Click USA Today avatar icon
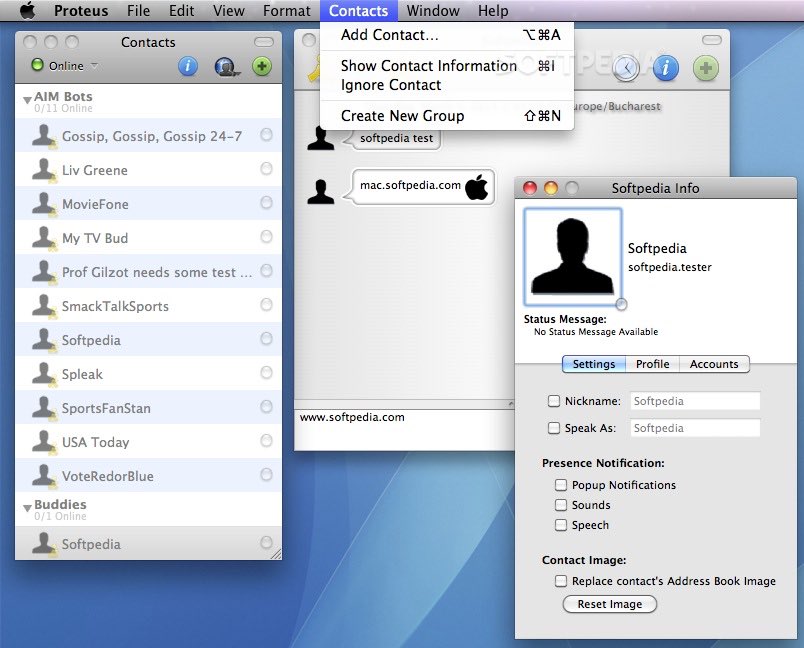The image size is (804, 648). (x=44, y=442)
